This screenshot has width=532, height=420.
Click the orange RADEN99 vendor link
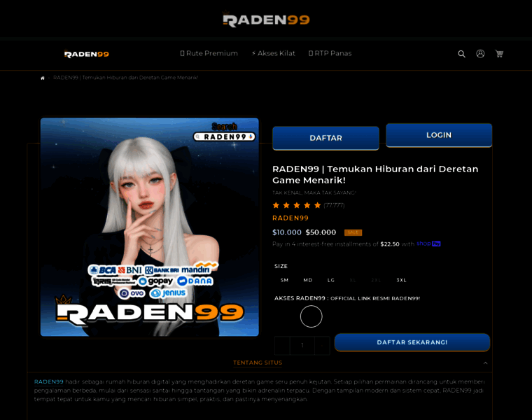290,218
